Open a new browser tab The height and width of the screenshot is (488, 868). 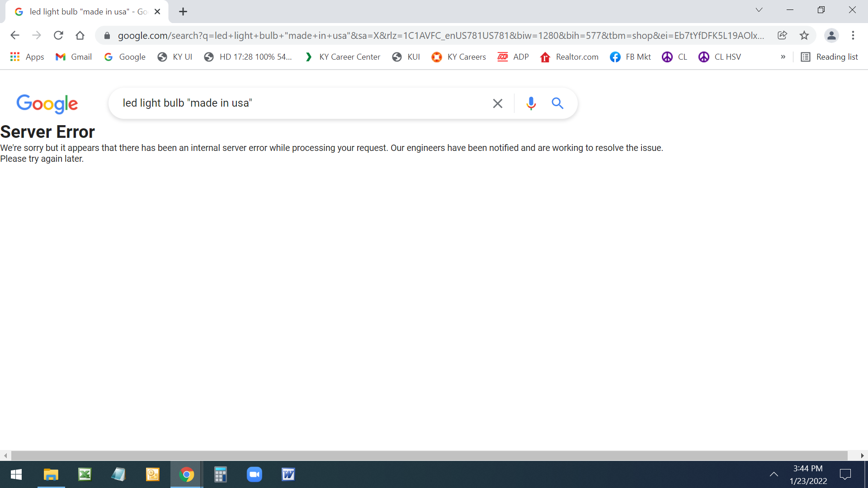click(183, 12)
